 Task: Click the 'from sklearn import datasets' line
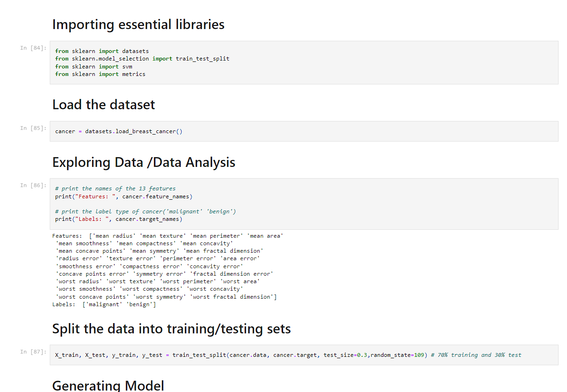tap(102, 51)
